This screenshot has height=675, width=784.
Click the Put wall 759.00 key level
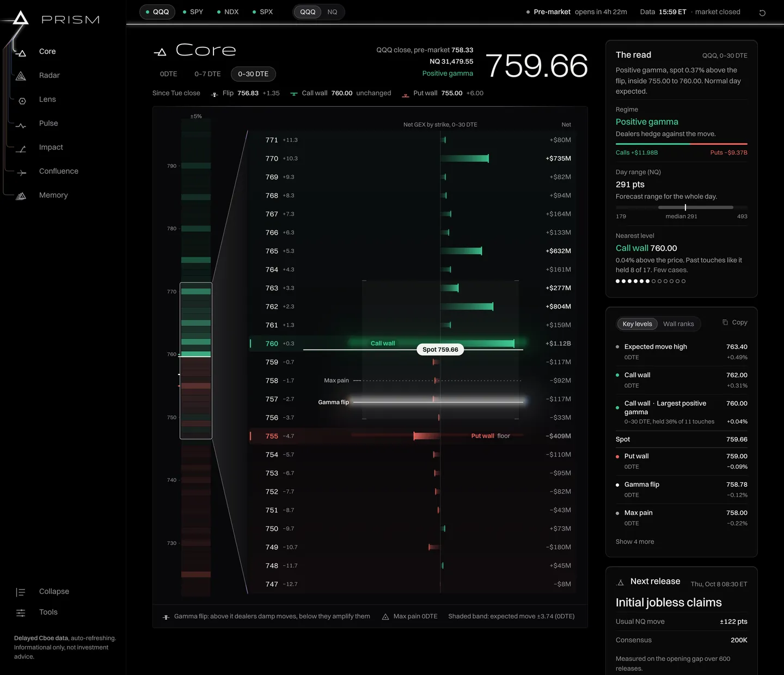(682, 461)
